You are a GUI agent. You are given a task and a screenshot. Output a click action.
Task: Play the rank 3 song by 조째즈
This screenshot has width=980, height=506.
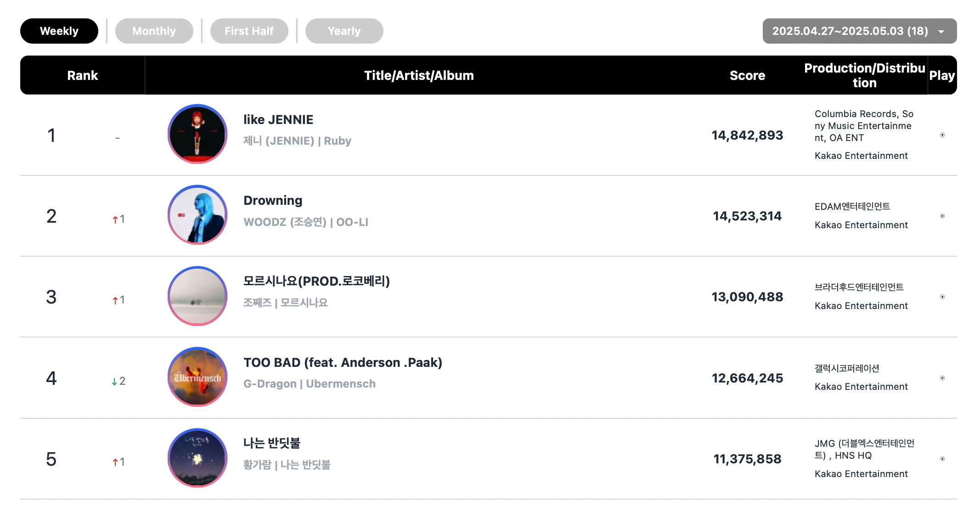942,297
